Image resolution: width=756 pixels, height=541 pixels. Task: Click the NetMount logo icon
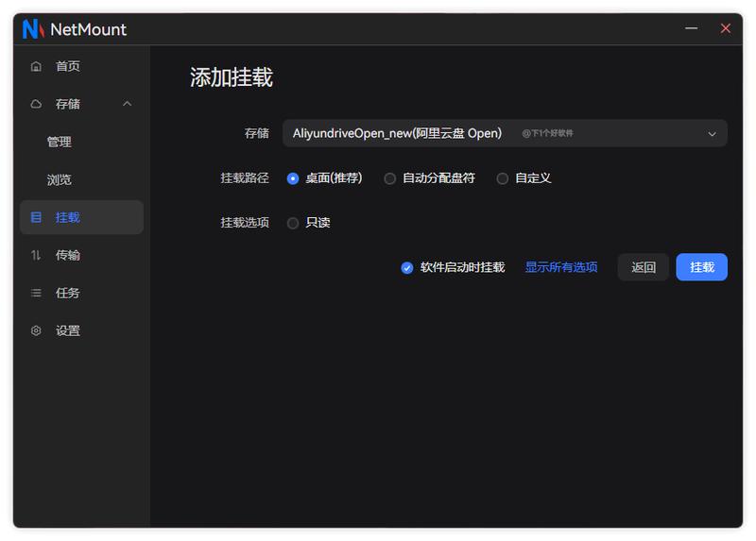tap(33, 29)
